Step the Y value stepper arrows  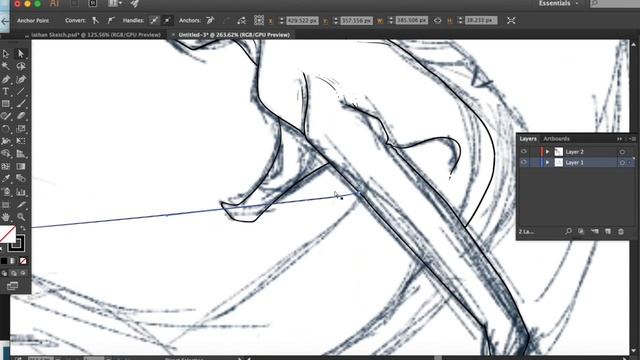tap(336, 20)
